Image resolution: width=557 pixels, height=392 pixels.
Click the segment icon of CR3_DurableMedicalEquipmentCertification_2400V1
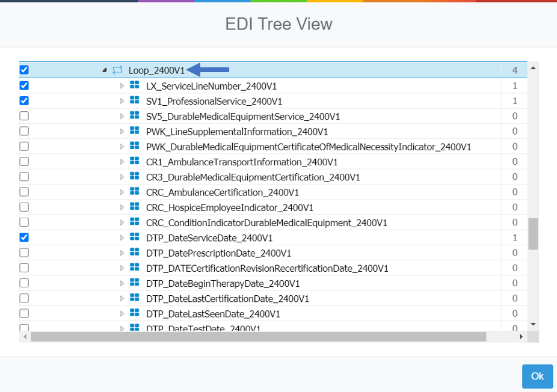[x=135, y=177]
